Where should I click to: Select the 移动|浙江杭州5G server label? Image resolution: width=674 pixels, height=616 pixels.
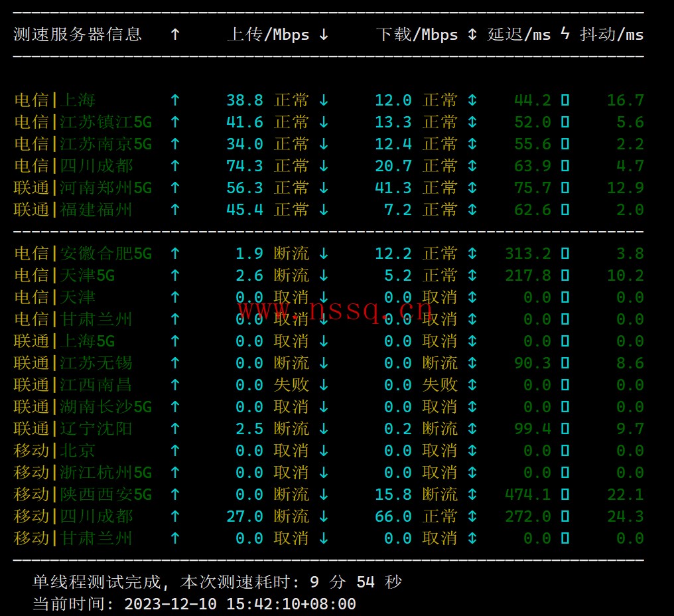click(x=83, y=473)
